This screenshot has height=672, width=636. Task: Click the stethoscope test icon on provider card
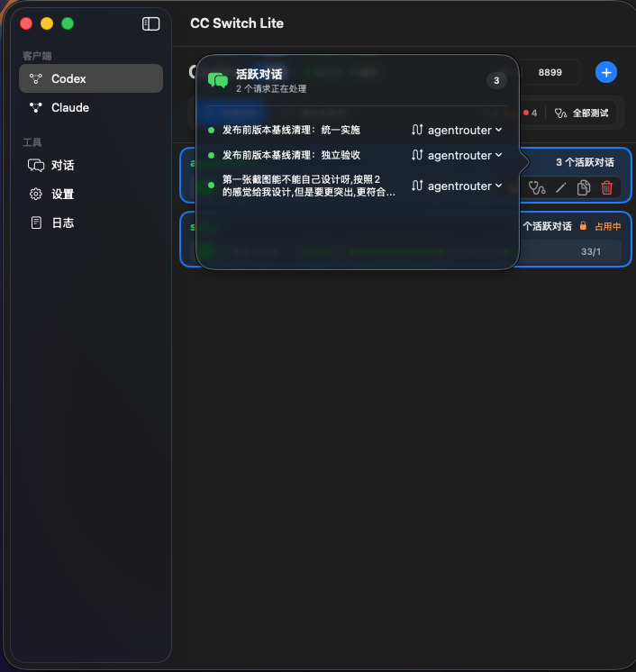pos(537,187)
